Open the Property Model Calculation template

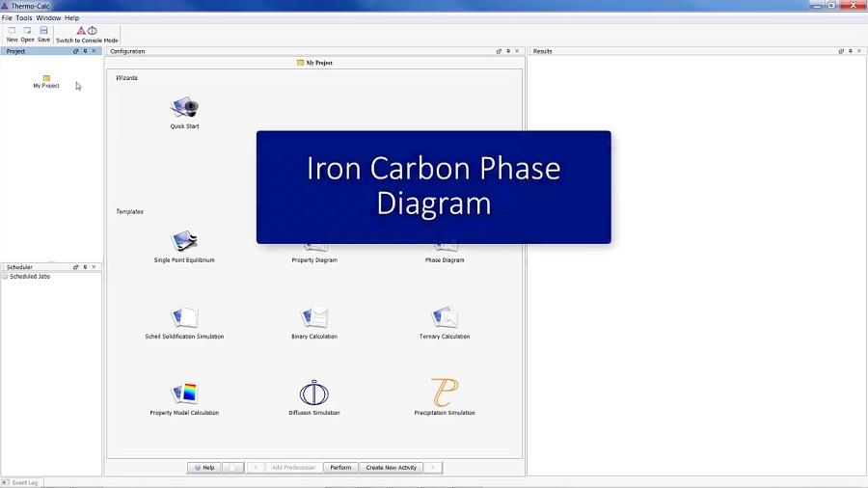184,393
